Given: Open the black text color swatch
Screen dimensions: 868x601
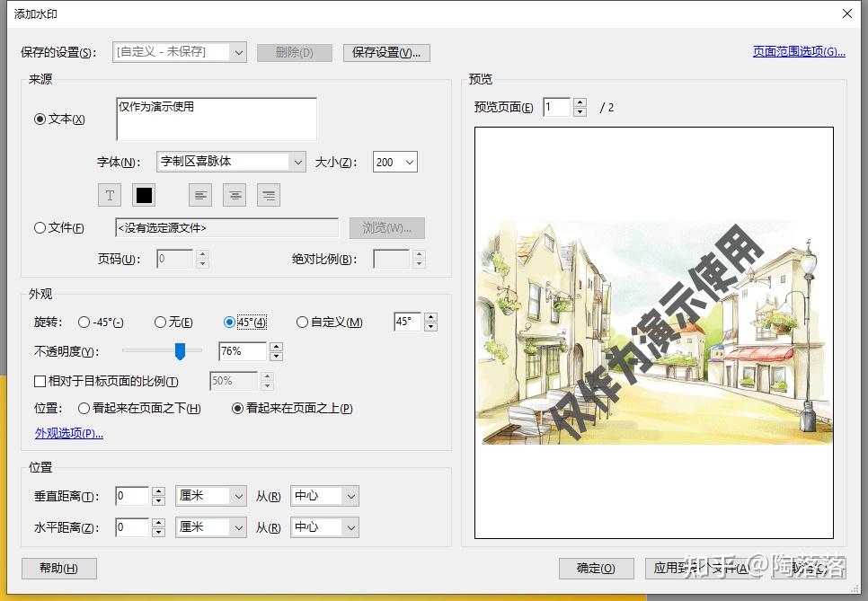Looking at the screenshot, I should (x=144, y=195).
